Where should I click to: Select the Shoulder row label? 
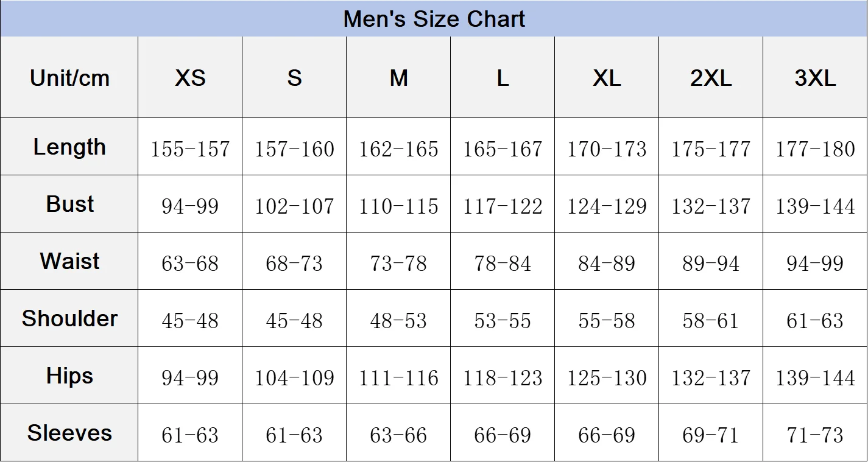click(x=69, y=319)
